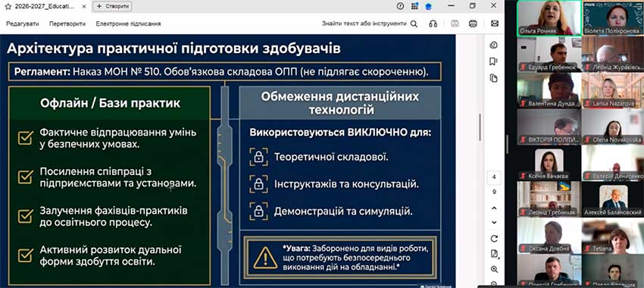Click the muted mic icon beside Оксана Довбня
The image size is (644, 288).
coord(524,249)
